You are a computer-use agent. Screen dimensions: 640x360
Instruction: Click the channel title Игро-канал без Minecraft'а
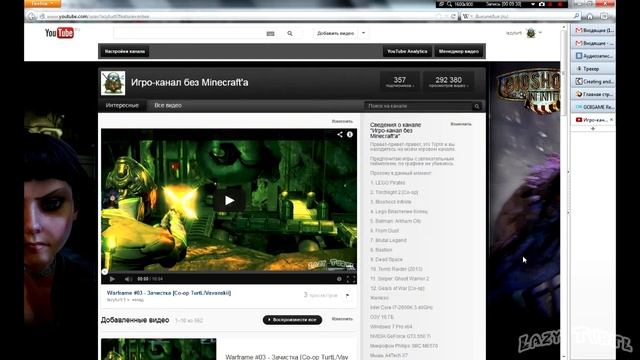189,82
